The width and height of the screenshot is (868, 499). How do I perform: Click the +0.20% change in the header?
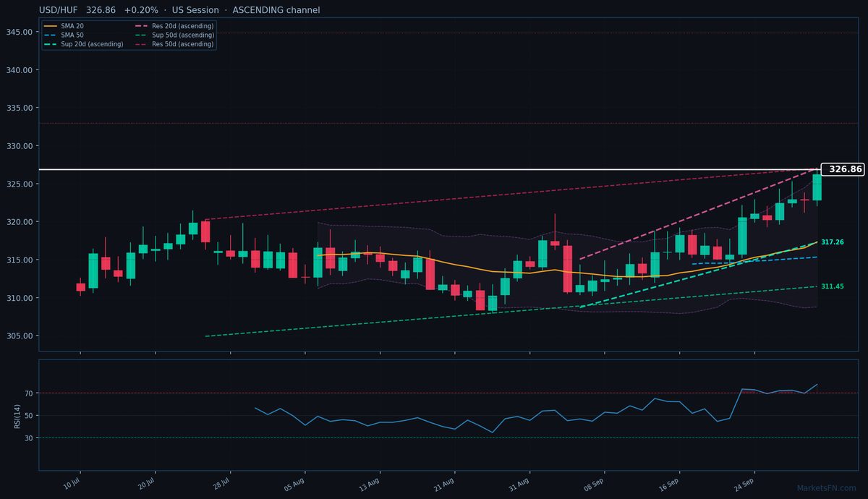(x=141, y=10)
